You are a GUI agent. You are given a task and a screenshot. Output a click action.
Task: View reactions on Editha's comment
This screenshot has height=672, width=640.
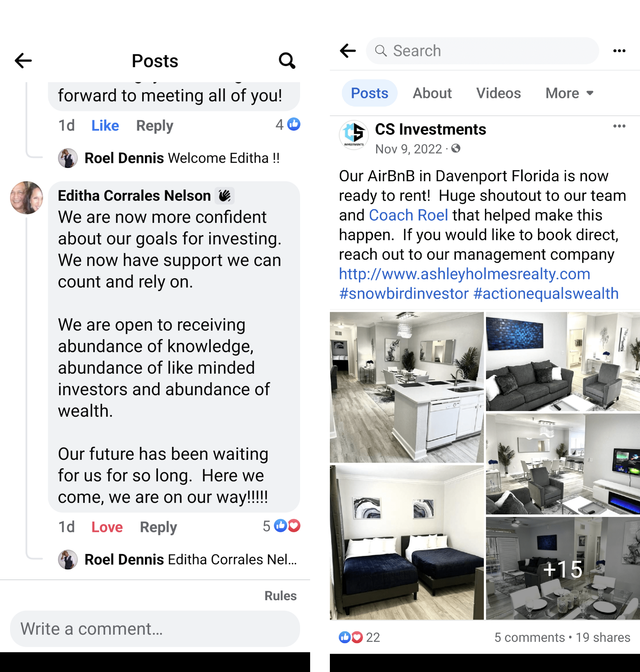coord(281,526)
